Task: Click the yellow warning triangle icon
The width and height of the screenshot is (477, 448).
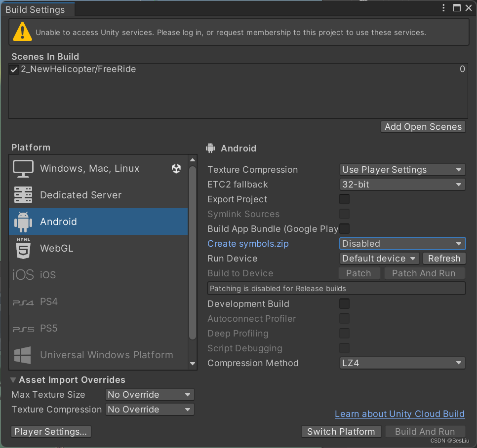Action: click(x=22, y=32)
